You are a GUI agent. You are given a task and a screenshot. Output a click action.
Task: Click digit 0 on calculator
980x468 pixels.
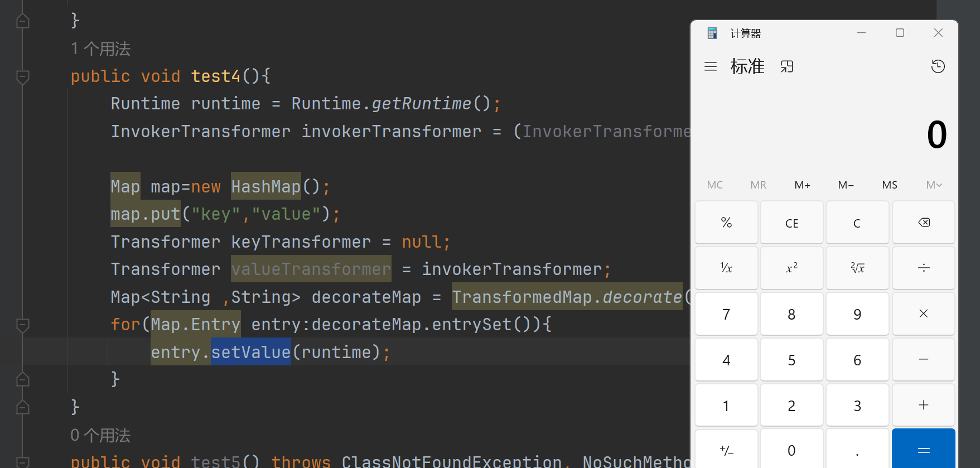[791, 449]
